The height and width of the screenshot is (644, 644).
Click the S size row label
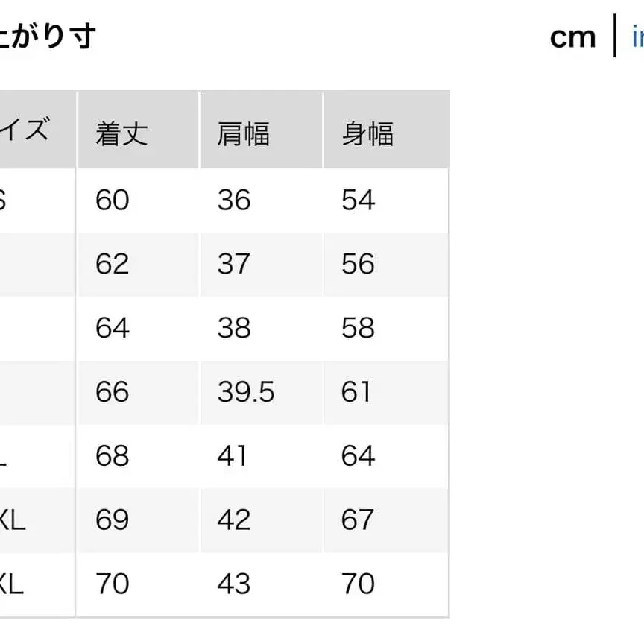click(6, 200)
